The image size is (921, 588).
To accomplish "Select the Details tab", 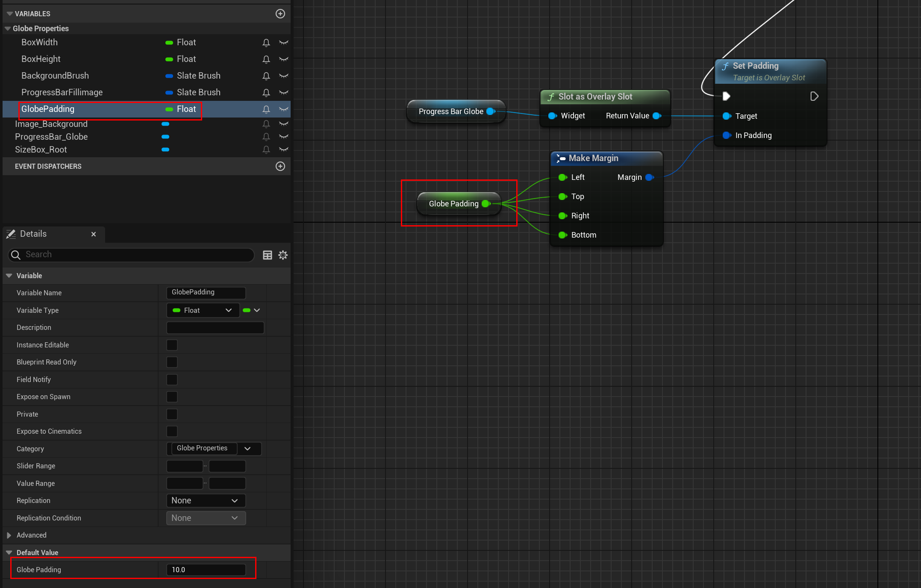I will [33, 234].
